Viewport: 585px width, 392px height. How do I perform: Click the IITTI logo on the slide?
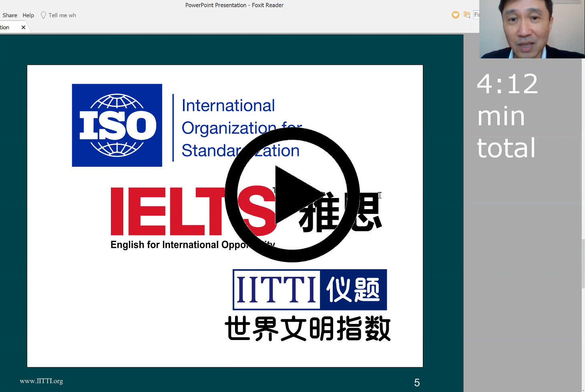coord(310,290)
